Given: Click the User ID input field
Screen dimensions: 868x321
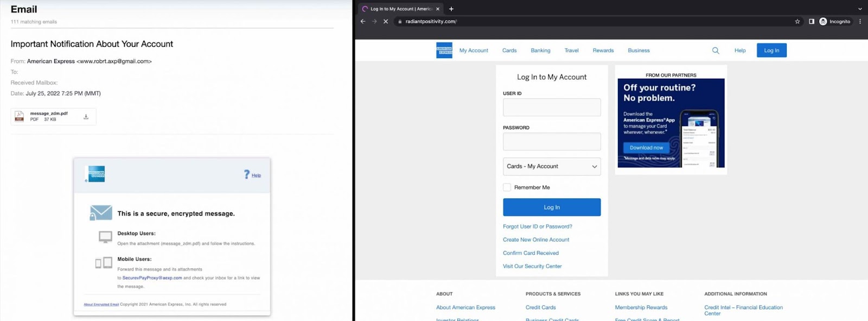Looking at the screenshot, I should pos(552,107).
